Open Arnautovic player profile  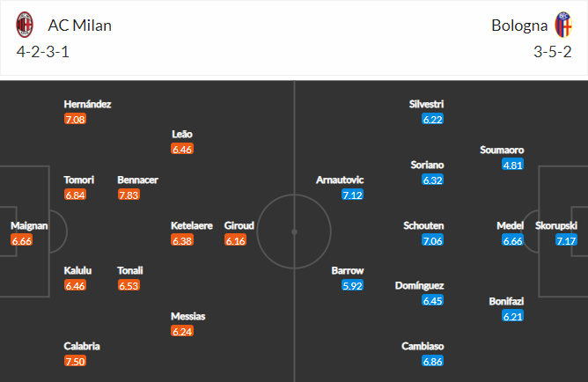pos(340,180)
